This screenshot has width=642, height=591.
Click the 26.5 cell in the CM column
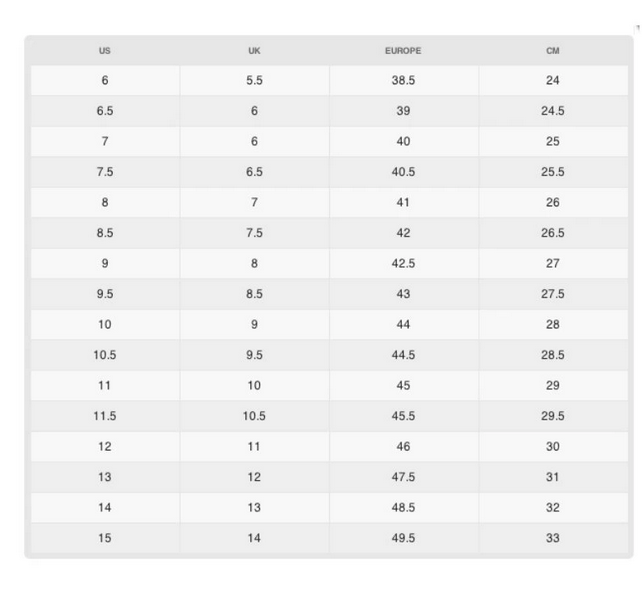[553, 233]
